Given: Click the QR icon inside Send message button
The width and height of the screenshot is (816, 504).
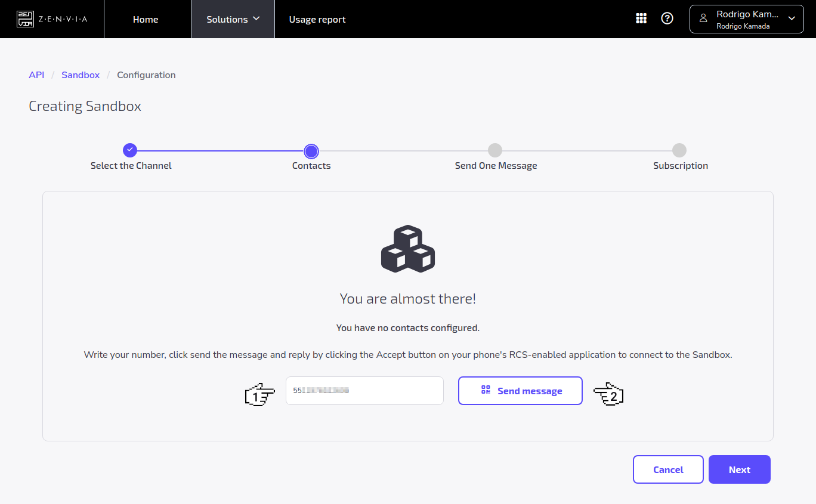Looking at the screenshot, I should [x=485, y=390].
